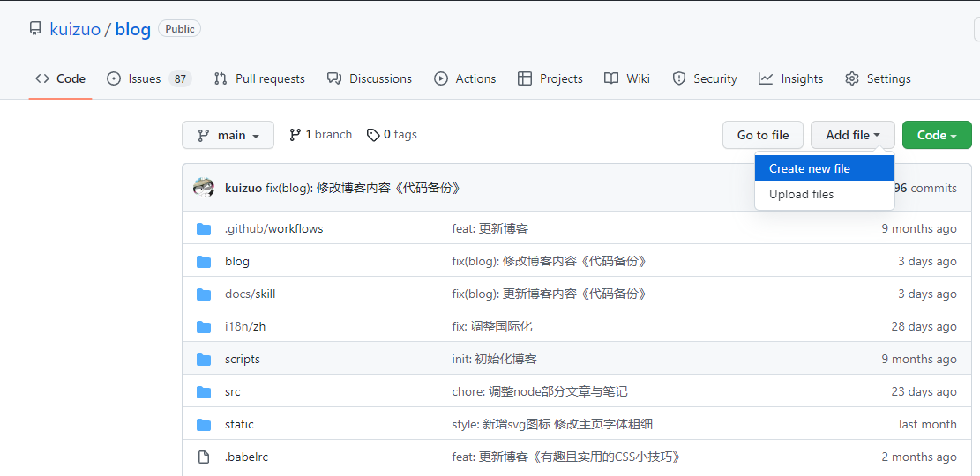
Task: Open the Issues tab
Action: pyautogui.click(x=149, y=78)
